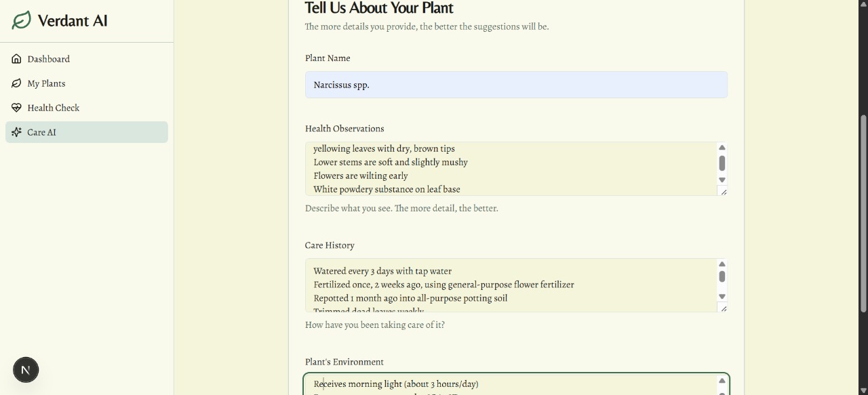
Task: Click the Dashboard home icon
Action: coord(16,59)
